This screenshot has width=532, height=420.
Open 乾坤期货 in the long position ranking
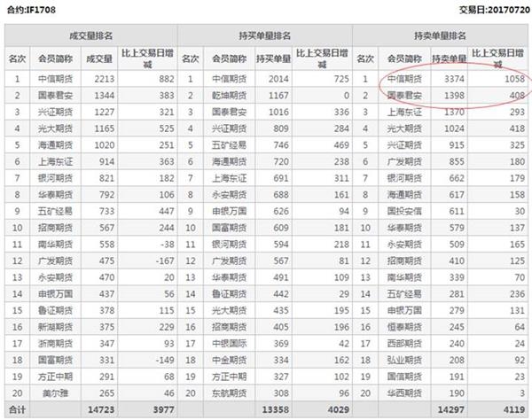tap(228, 95)
